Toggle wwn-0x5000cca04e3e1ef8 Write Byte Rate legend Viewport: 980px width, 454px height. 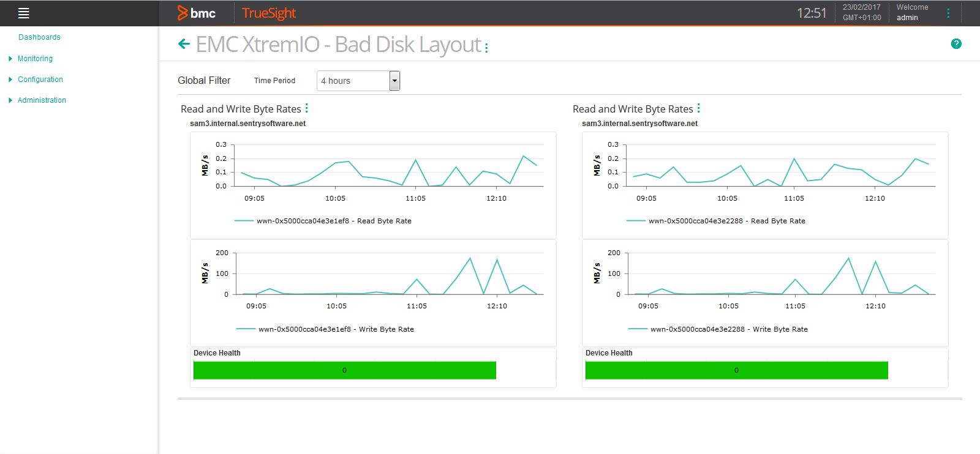pos(325,329)
